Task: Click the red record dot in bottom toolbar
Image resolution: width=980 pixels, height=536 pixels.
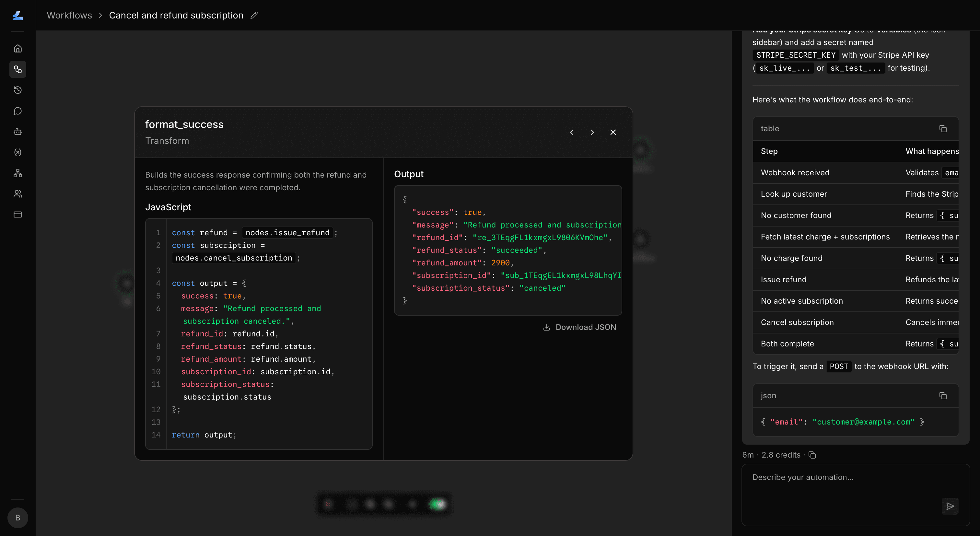Action: 329,503
